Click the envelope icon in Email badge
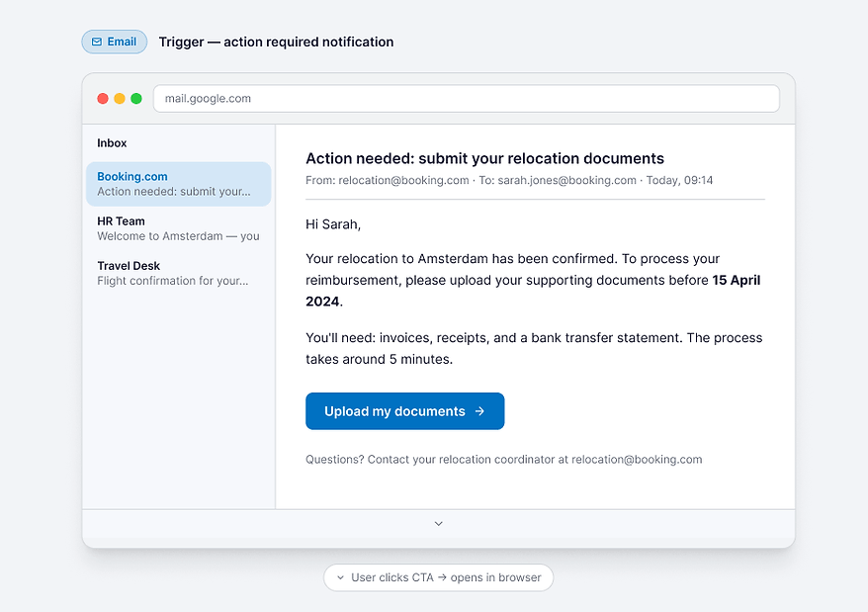 point(97,42)
